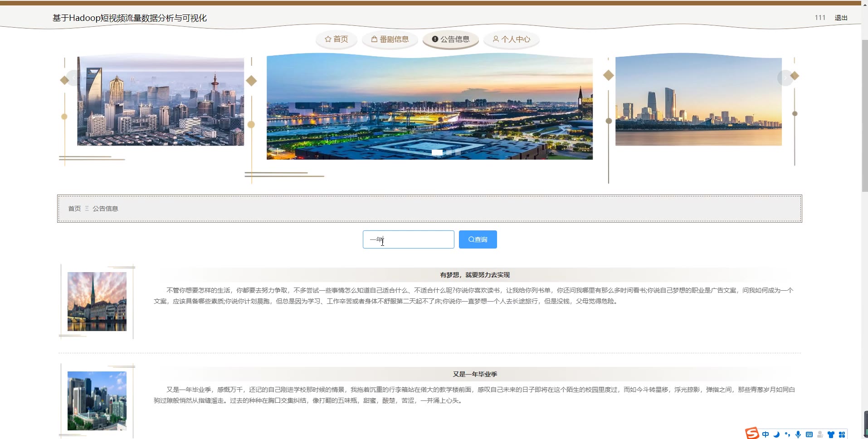Screen dimensions: 868x439
Task: Select the 公告信息 navigation tab
Action: 450,39
